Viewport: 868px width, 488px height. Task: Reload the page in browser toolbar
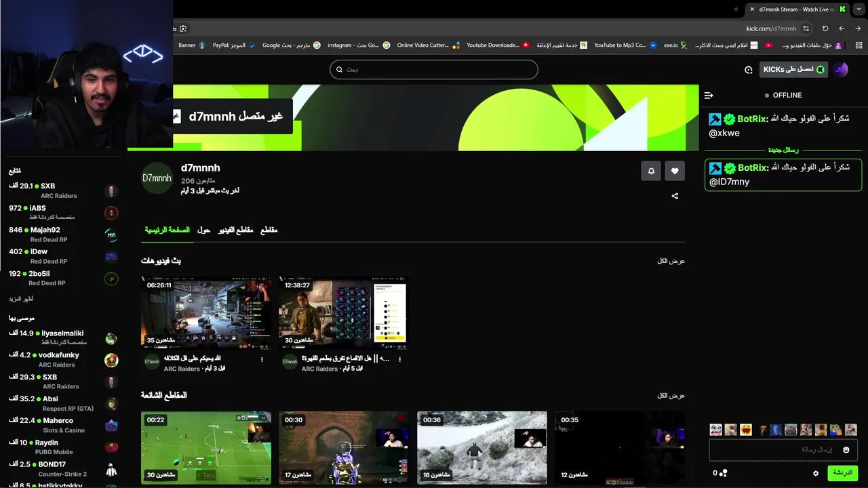(825, 28)
